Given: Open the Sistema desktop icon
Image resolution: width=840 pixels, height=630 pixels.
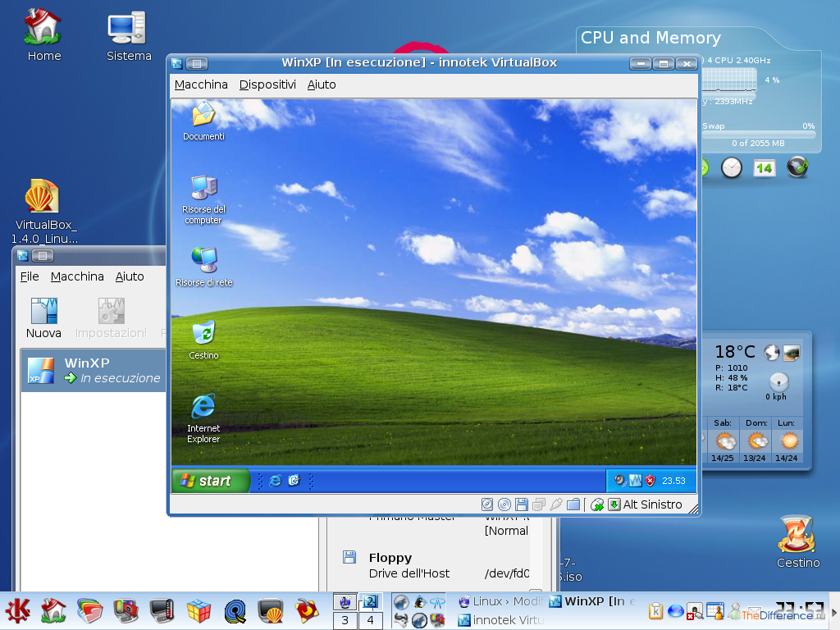Looking at the screenshot, I should point(129,35).
